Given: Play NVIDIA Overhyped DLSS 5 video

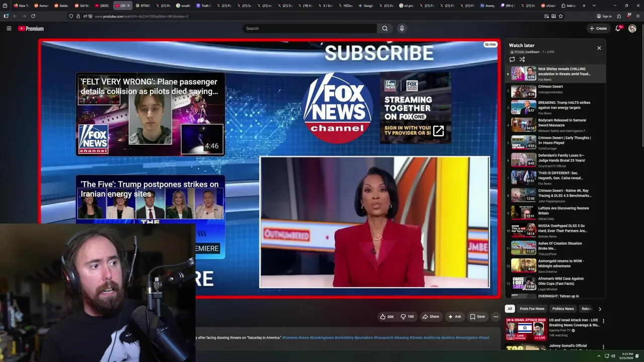Looking at the screenshot, I should 555,231.
